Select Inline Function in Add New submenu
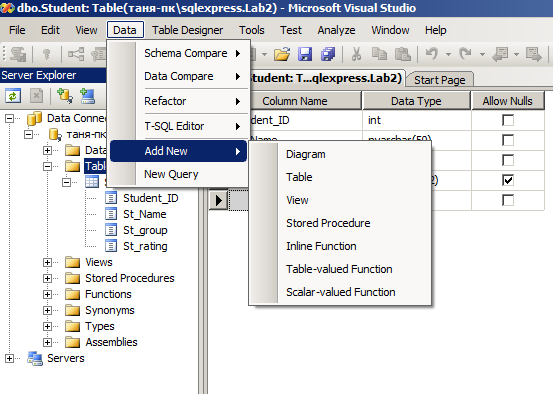553x394 pixels. (340, 246)
